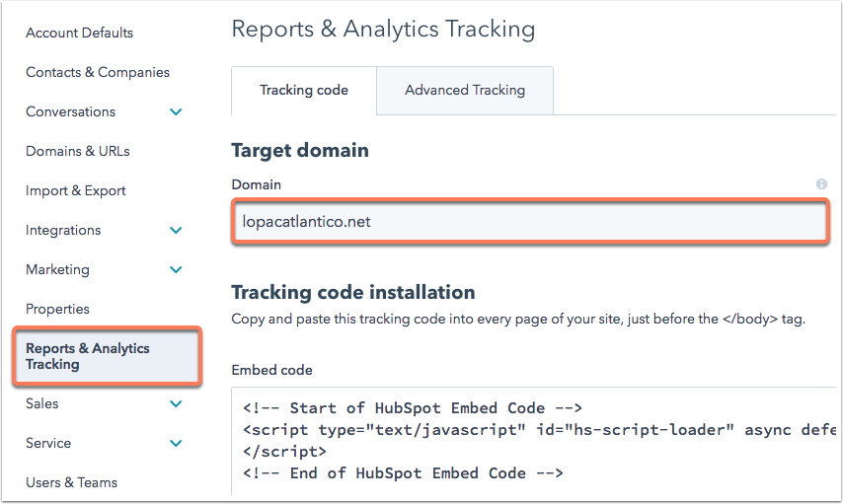This screenshot has width=843, height=504.
Task: Select the Tracking code tab
Action: coord(304,91)
